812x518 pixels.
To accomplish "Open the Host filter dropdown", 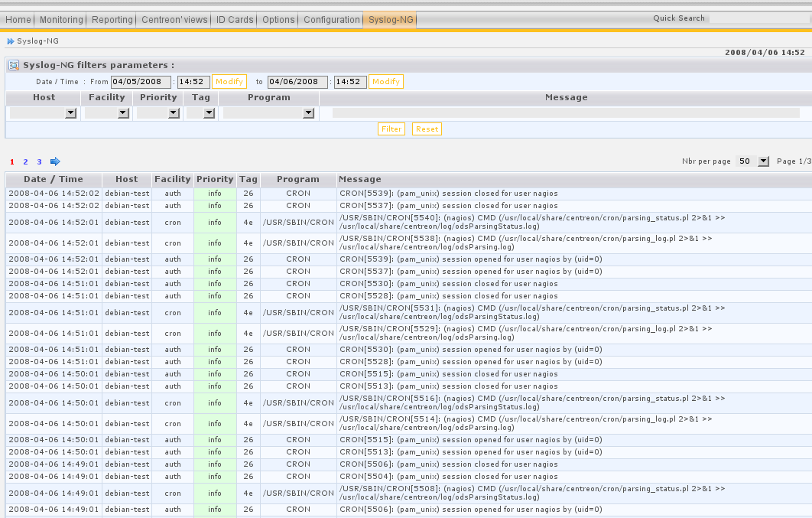I will (44, 113).
